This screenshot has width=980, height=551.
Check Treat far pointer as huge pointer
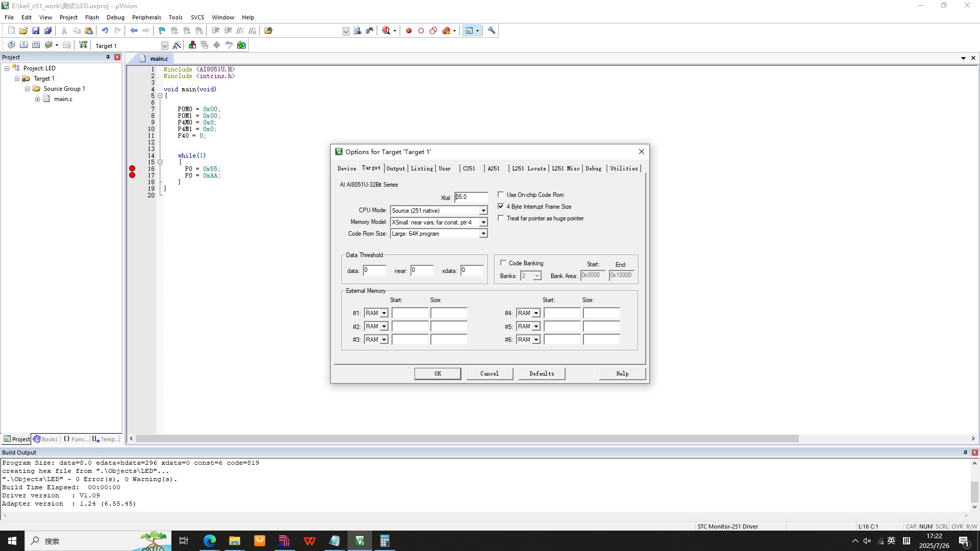click(501, 218)
